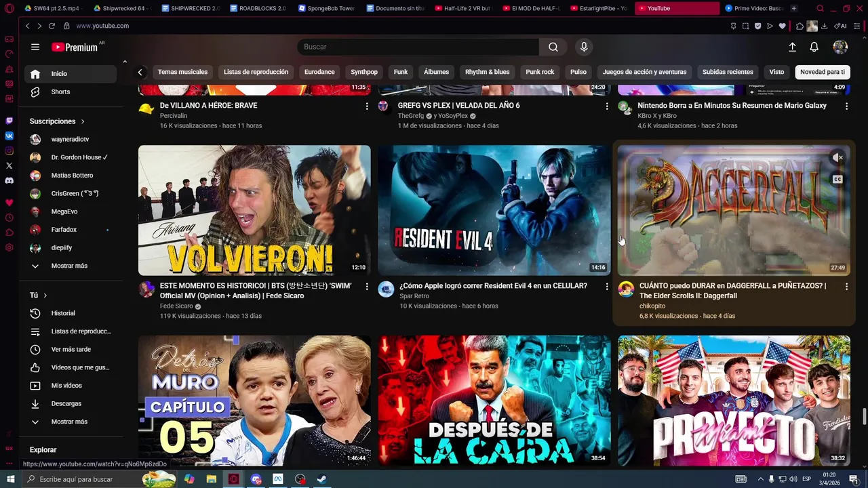Viewport: 868px width, 488px height.
Task: Toggle subtitles on Daggerfall preview
Action: (837, 180)
